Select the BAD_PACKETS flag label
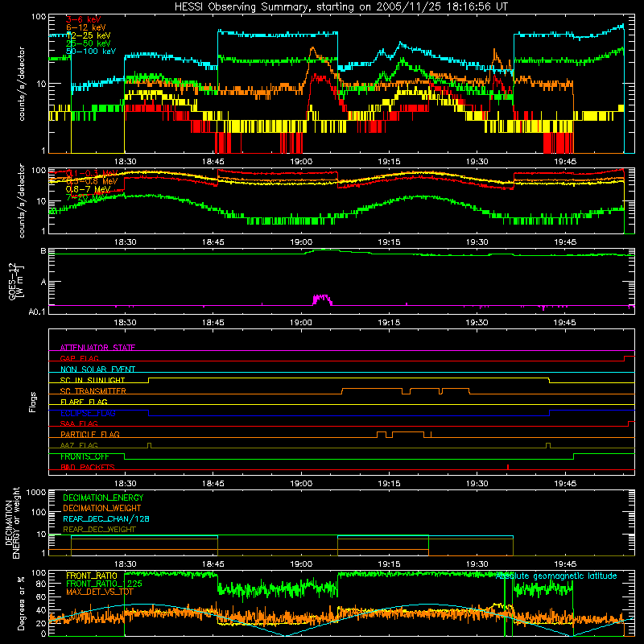 pos(88,467)
